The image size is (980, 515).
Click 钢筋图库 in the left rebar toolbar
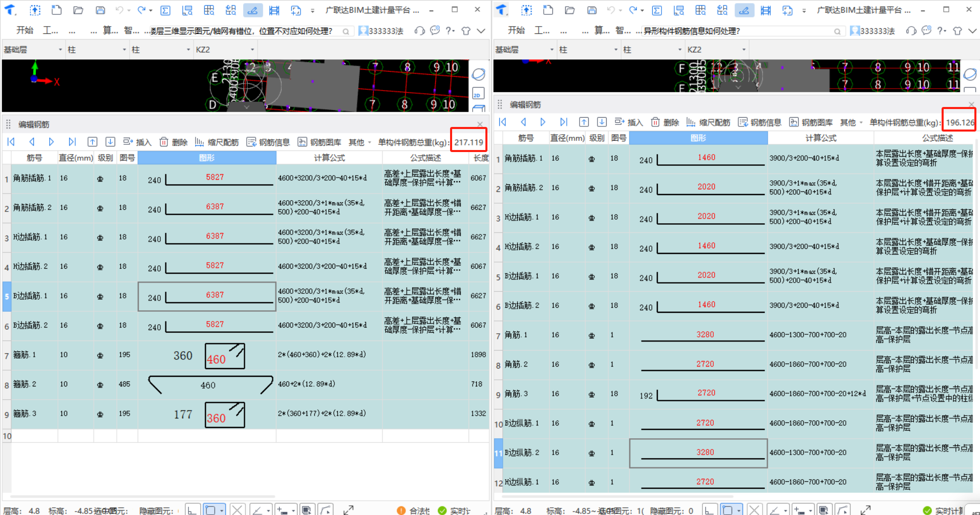(319, 142)
